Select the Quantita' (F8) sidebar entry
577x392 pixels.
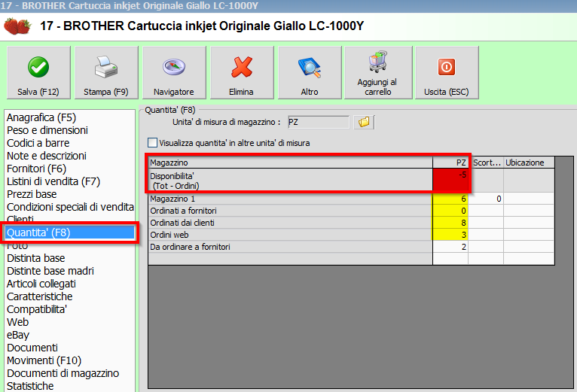pyautogui.click(x=69, y=232)
